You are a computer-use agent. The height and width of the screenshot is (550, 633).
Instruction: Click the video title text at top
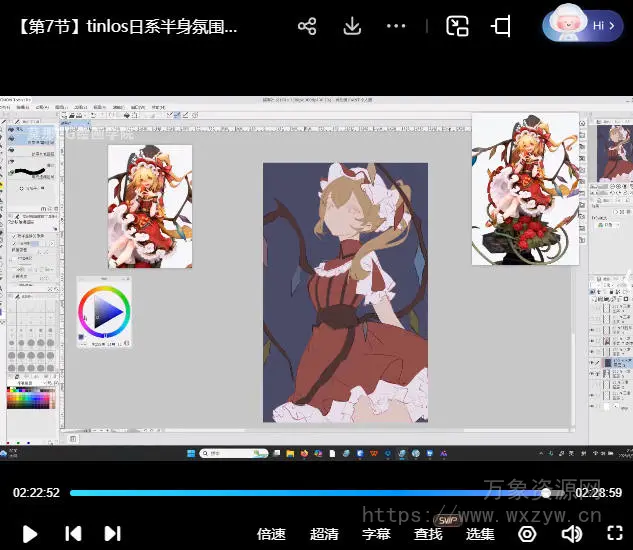coord(128,27)
